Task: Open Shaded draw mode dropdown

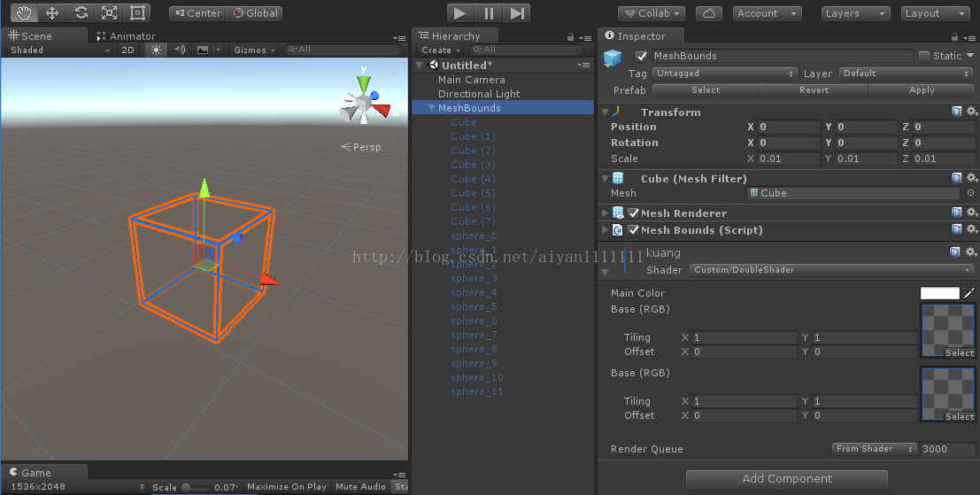Action: coord(59,50)
